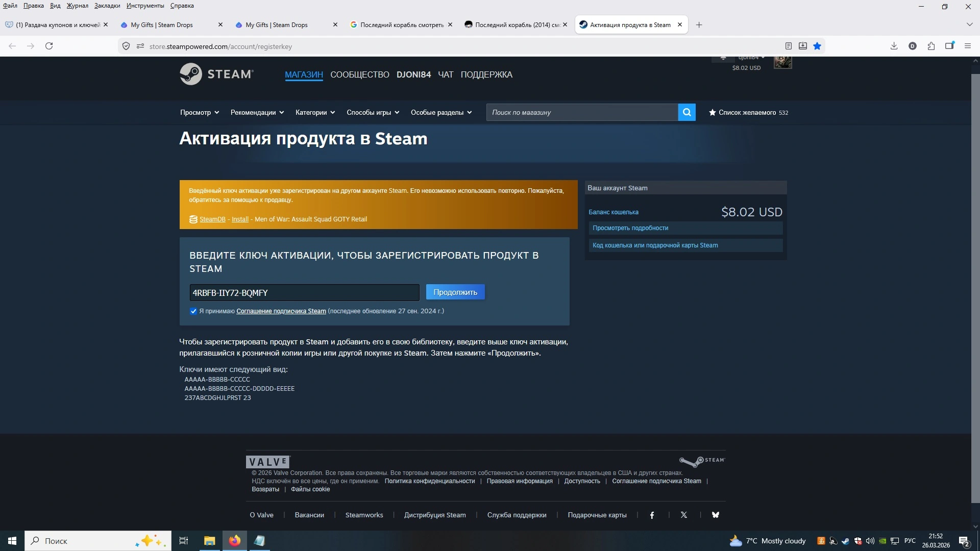The height and width of the screenshot is (551, 980).
Task: Click the Valve logo in the footer
Action: coord(268,462)
